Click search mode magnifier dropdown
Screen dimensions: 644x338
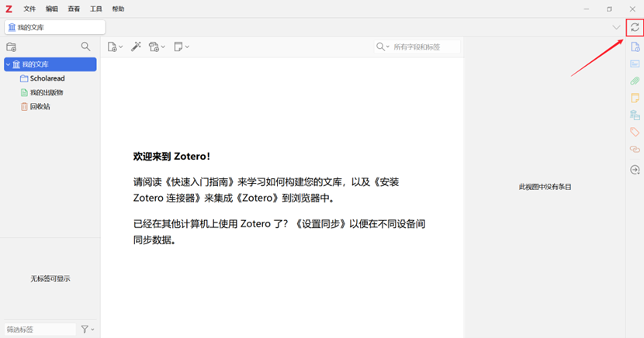click(383, 47)
